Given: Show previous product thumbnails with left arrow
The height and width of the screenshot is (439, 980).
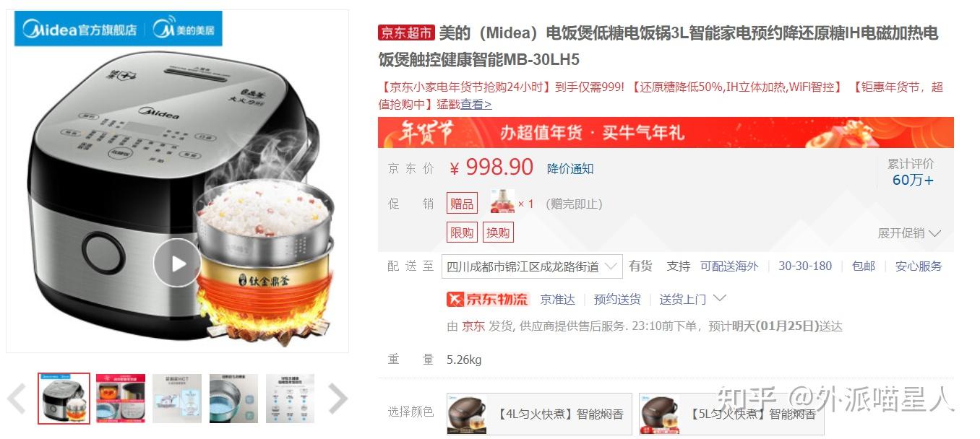Looking at the screenshot, I should point(17,398).
